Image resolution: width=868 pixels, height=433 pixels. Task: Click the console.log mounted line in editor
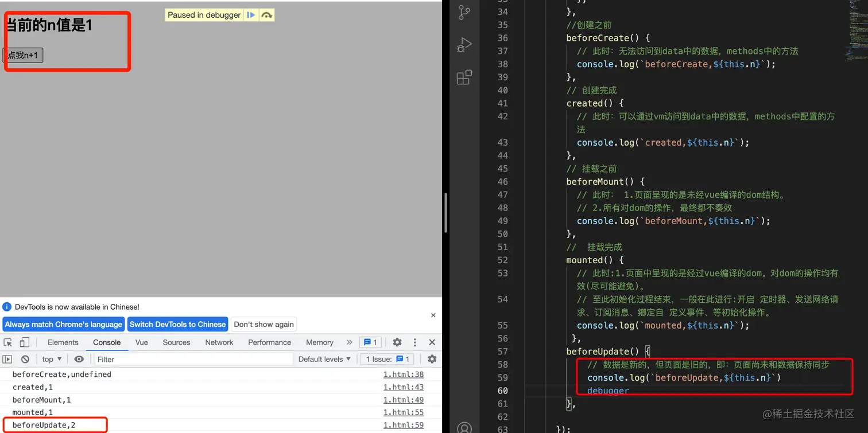(x=663, y=325)
